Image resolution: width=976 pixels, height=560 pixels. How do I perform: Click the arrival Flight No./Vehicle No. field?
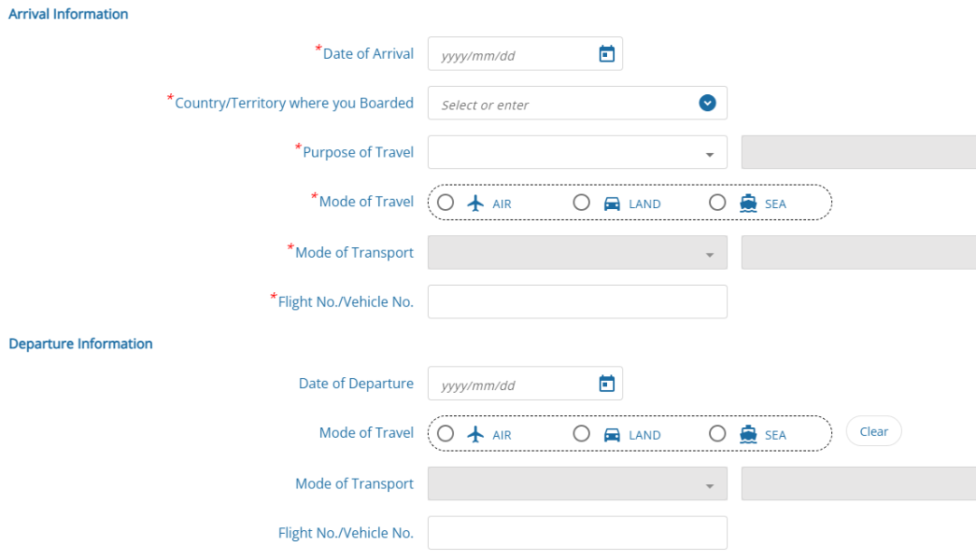[x=577, y=301]
